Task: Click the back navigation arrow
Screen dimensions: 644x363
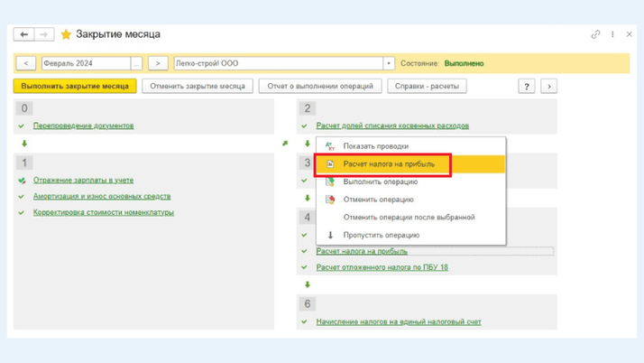Action: pos(24,34)
